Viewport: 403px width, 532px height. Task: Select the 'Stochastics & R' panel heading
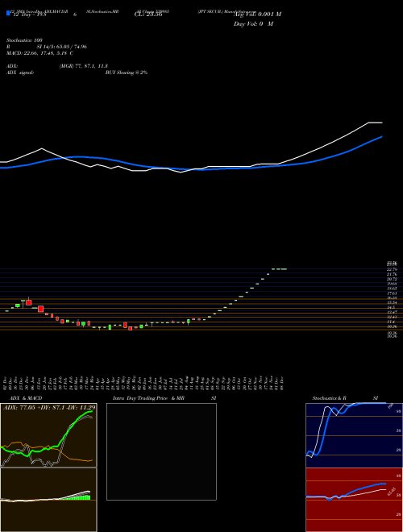(x=330, y=398)
